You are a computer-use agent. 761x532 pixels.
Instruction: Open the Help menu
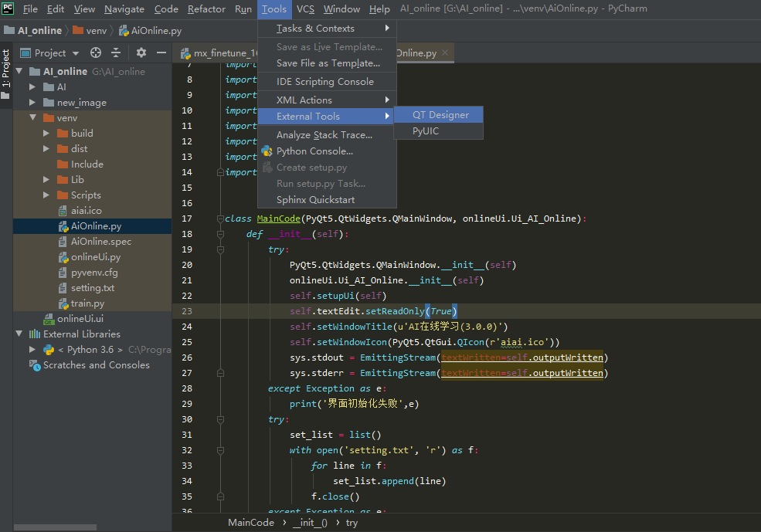point(379,8)
